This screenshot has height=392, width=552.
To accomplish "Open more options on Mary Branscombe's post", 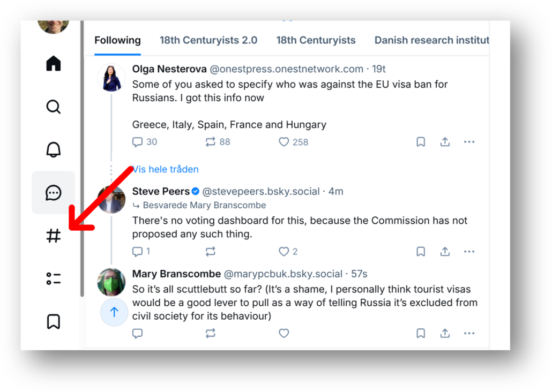I will [469, 333].
